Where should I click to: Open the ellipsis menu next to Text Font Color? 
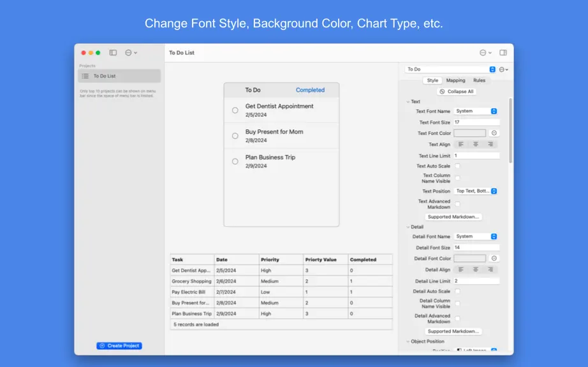[x=494, y=133]
